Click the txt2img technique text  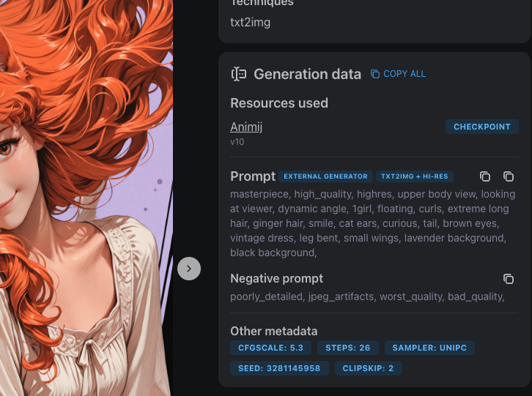point(251,23)
